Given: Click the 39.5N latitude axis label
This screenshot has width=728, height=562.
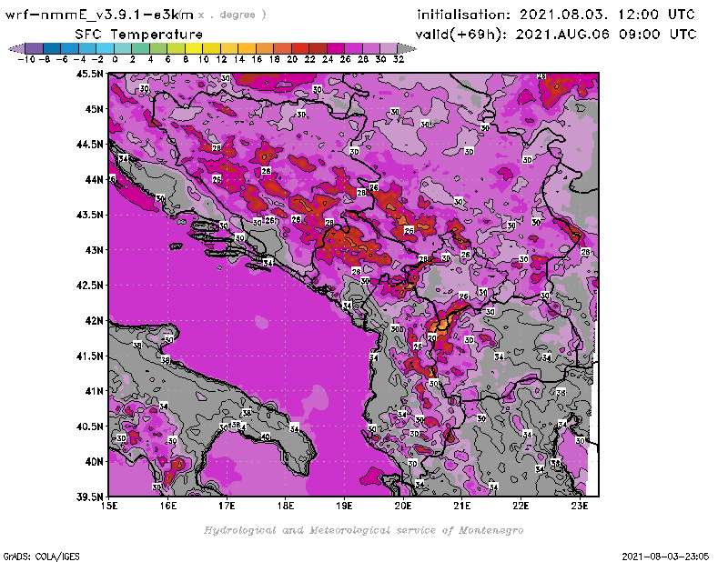Looking at the screenshot, I should (x=89, y=497).
